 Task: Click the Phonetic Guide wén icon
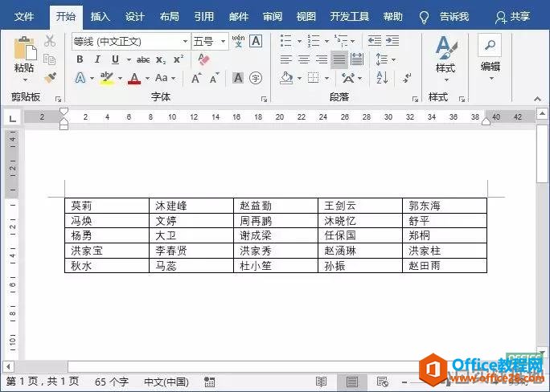click(239, 41)
